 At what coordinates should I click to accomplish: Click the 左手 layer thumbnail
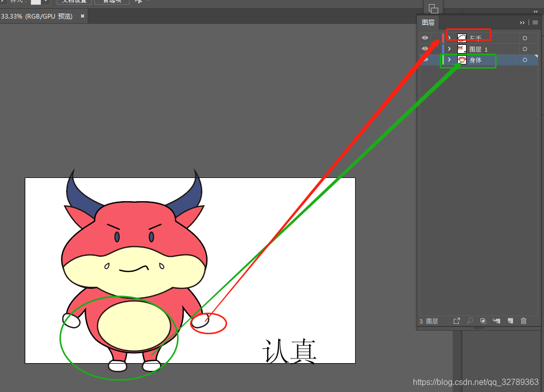[462, 38]
